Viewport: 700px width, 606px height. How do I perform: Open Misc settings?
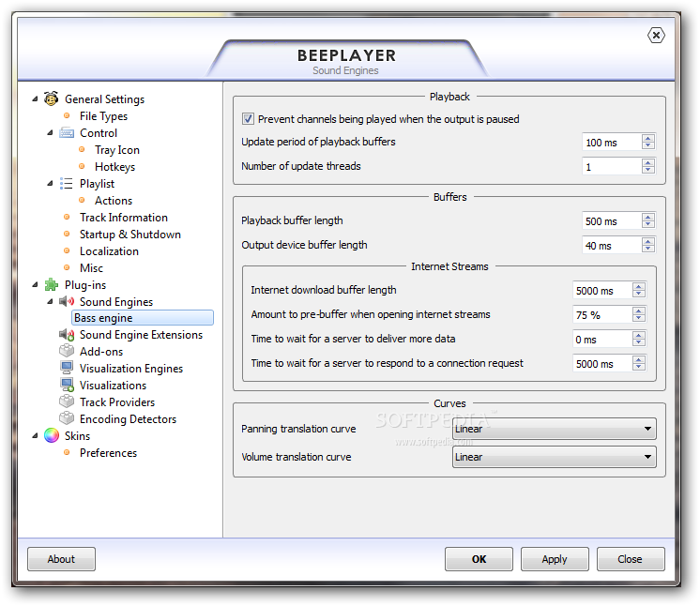(x=91, y=268)
